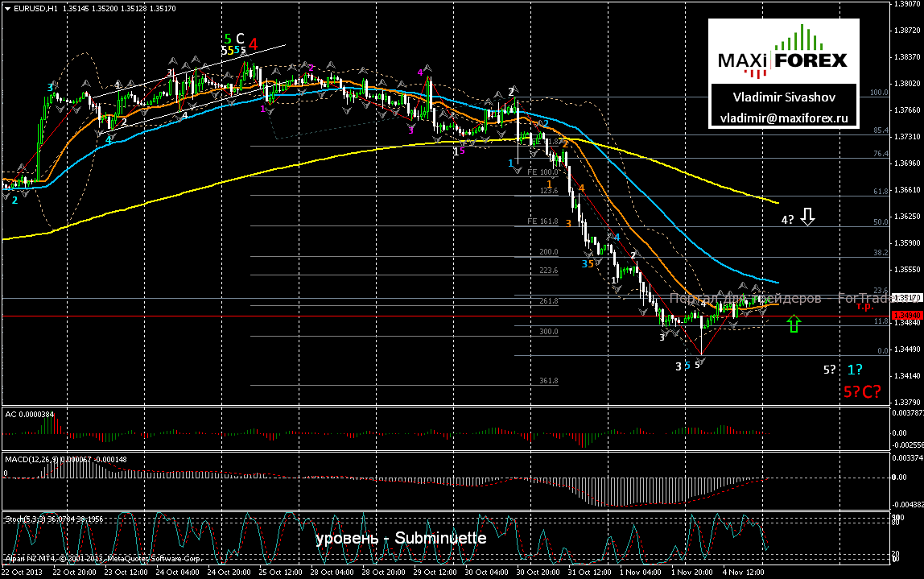Click the 61.8 Fibonacci retracement label
This screenshot has width=924, height=579.
pyautogui.click(x=879, y=192)
